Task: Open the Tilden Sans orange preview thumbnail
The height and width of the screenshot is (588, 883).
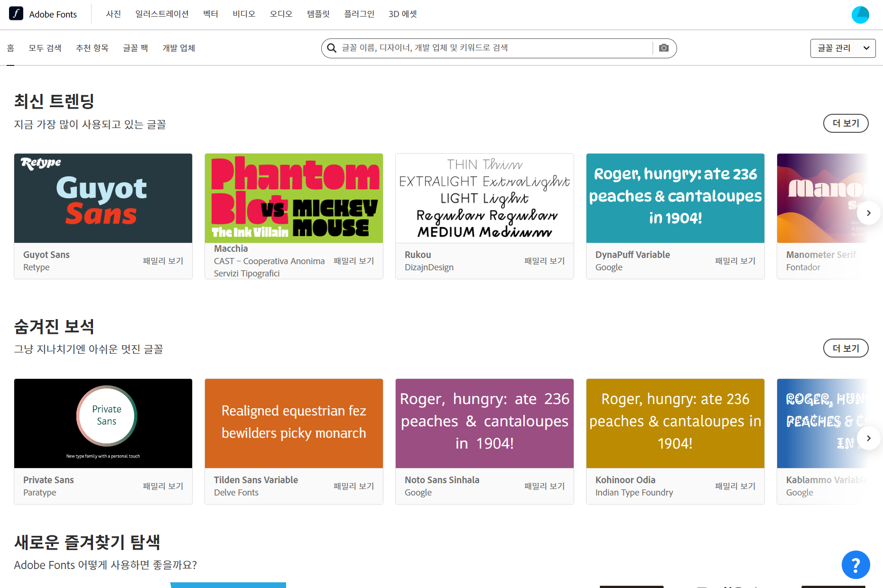Action: click(x=294, y=423)
